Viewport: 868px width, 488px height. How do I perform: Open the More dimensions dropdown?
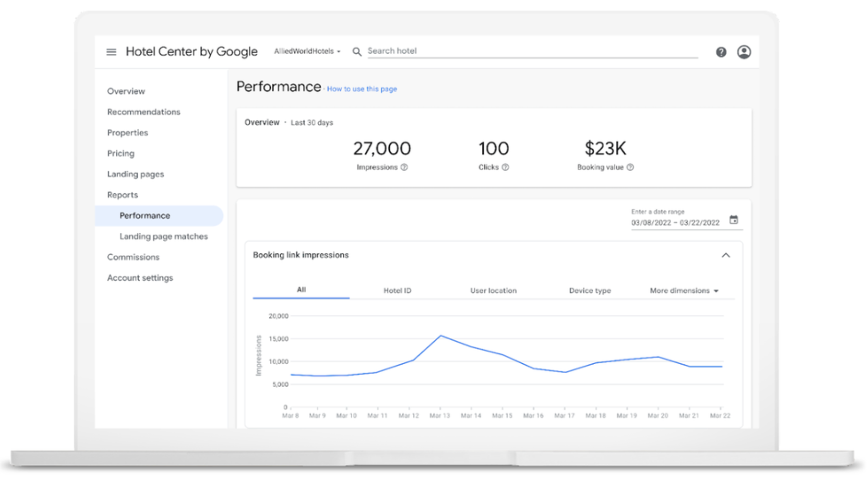684,291
